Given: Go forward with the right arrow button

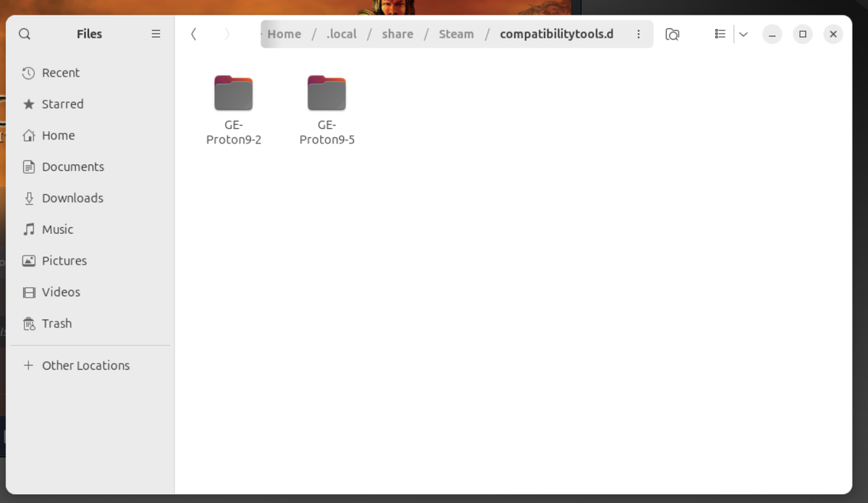Looking at the screenshot, I should tap(227, 34).
